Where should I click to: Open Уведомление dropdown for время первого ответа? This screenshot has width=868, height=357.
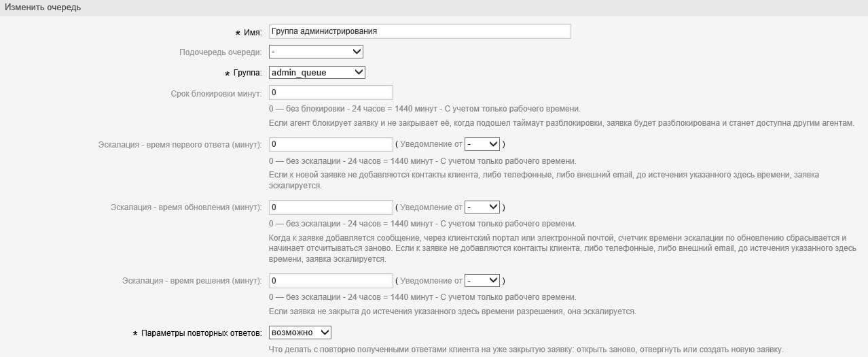click(x=482, y=144)
